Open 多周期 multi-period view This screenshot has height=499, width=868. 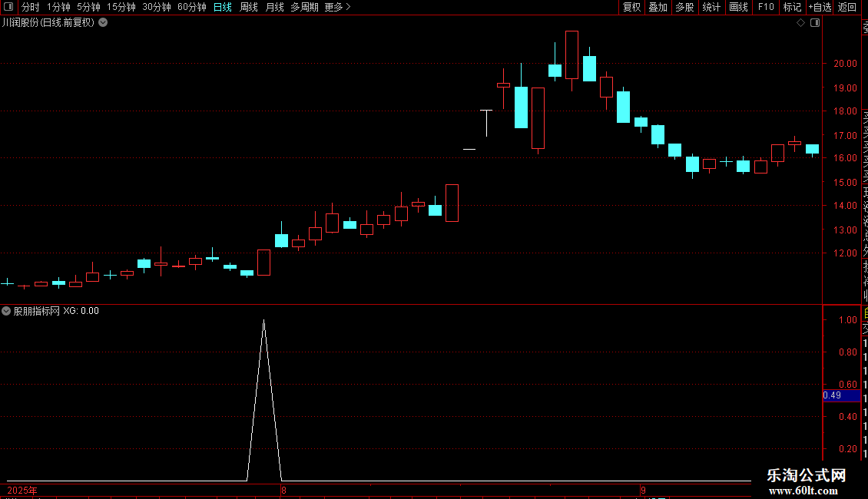(x=304, y=7)
